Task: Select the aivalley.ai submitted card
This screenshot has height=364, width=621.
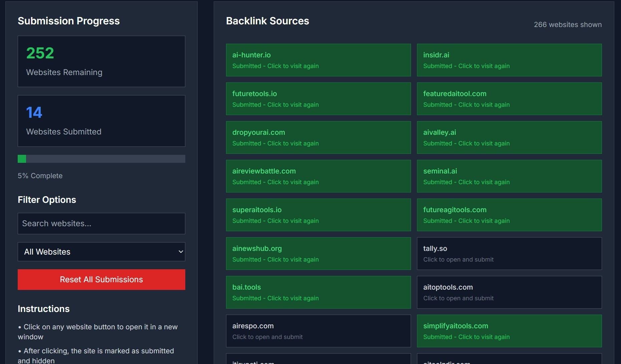Action: pos(509,137)
